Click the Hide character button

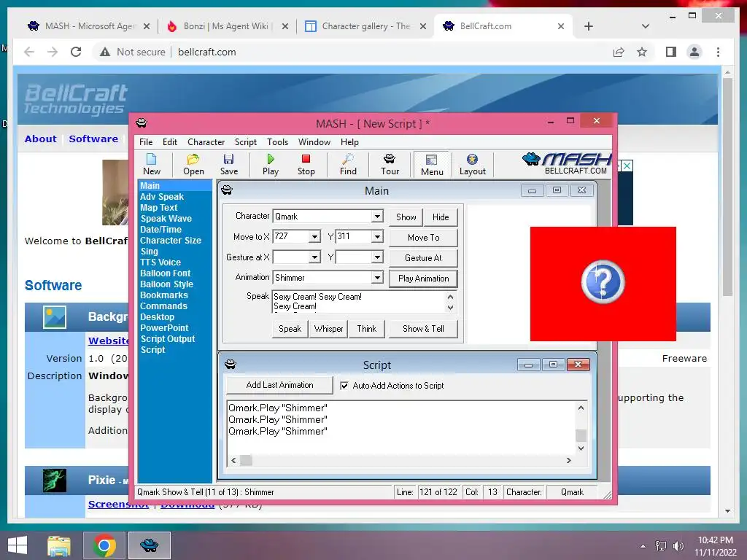click(441, 217)
